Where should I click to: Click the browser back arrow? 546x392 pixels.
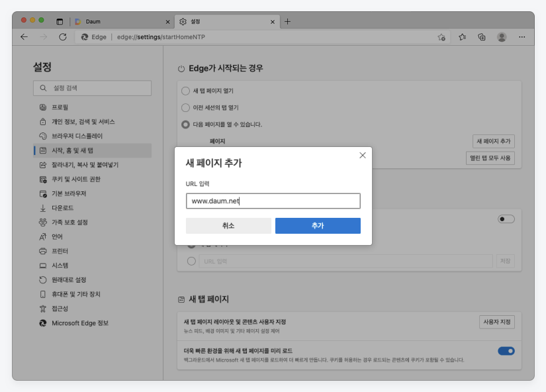click(24, 37)
